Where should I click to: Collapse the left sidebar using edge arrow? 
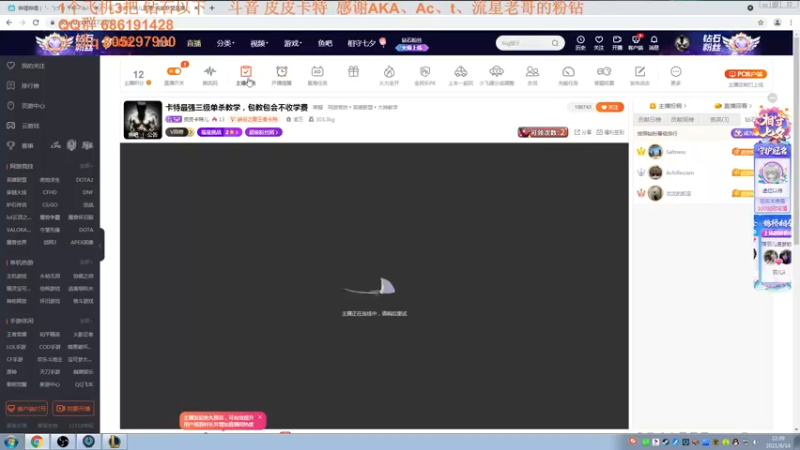[101, 245]
